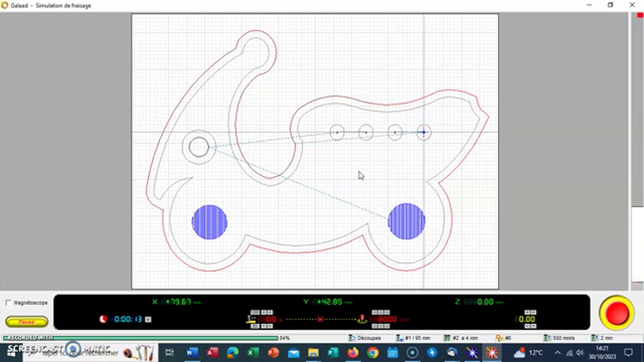The height and width of the screenshot is (362, 644).
Task: Click the 500 mm/s speed status icon
Action: [547, 338]
